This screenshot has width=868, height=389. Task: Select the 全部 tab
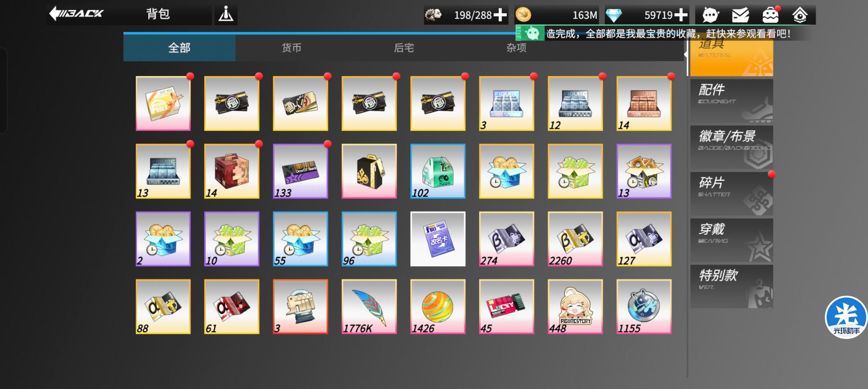click(179, 48)
